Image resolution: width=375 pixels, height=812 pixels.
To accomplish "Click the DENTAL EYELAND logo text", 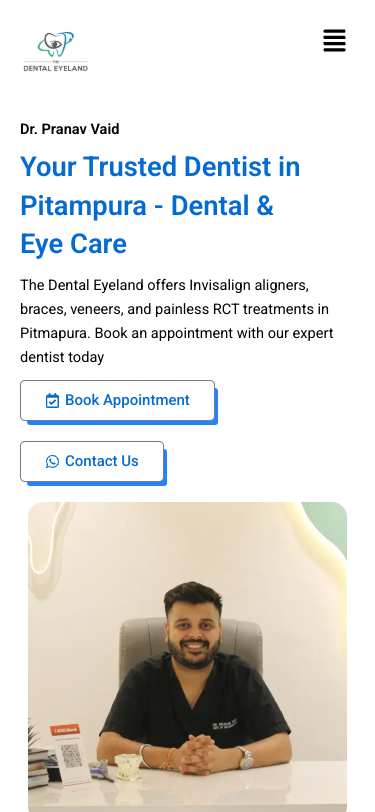I will (56, 68).
